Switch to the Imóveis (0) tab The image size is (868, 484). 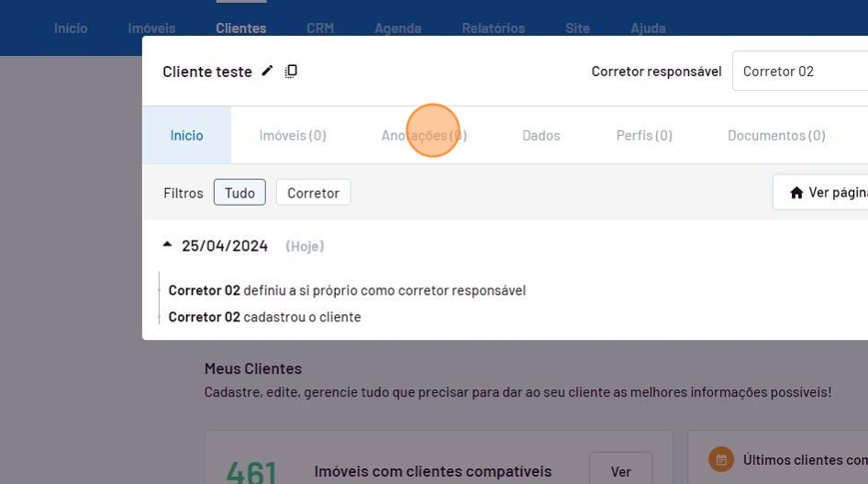pos(293,135)
